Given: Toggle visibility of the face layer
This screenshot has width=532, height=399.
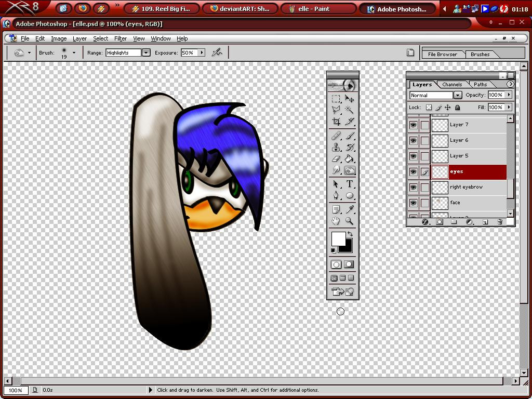Looking at the screenshot, I should (x=413, y=203).
